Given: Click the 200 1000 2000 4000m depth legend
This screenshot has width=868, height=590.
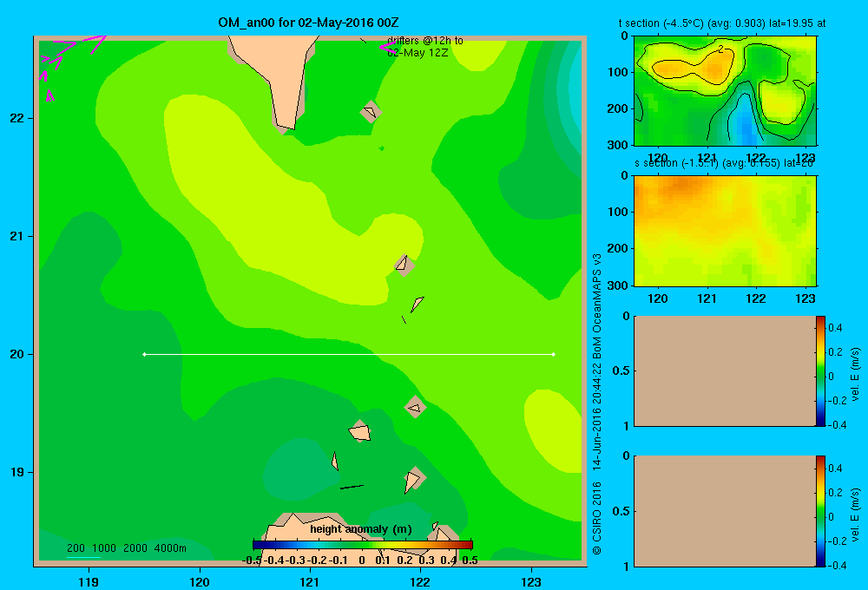Looking at the screenshot, I should click(126, 548).
